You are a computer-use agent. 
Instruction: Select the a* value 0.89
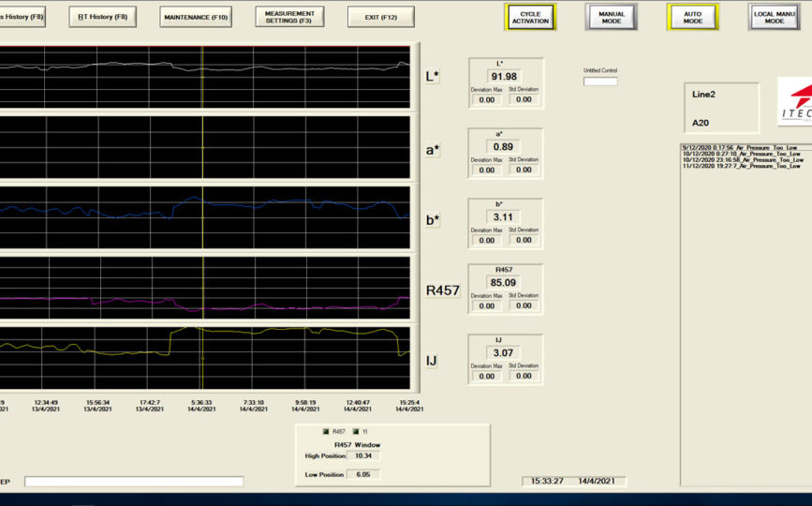[x=503, y=147]
